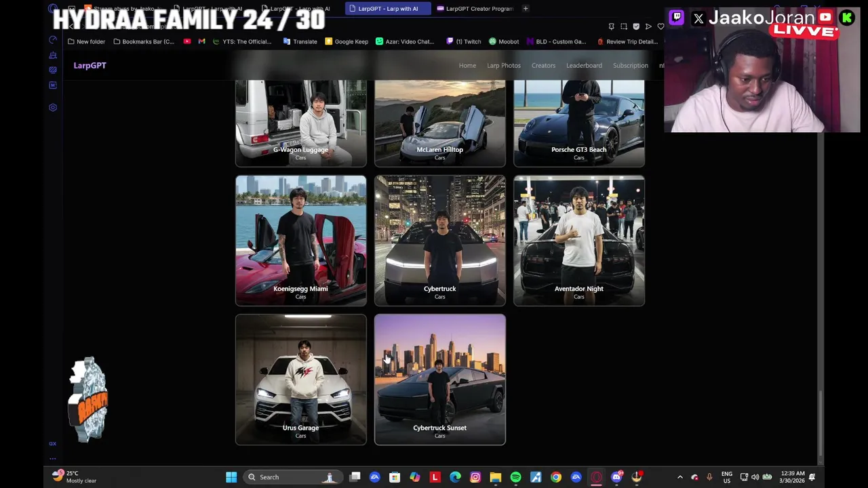Open the Bookmarks Bar folder
Image resolution: width=868 pixels, height=488 pixels.
pos(144,41)
